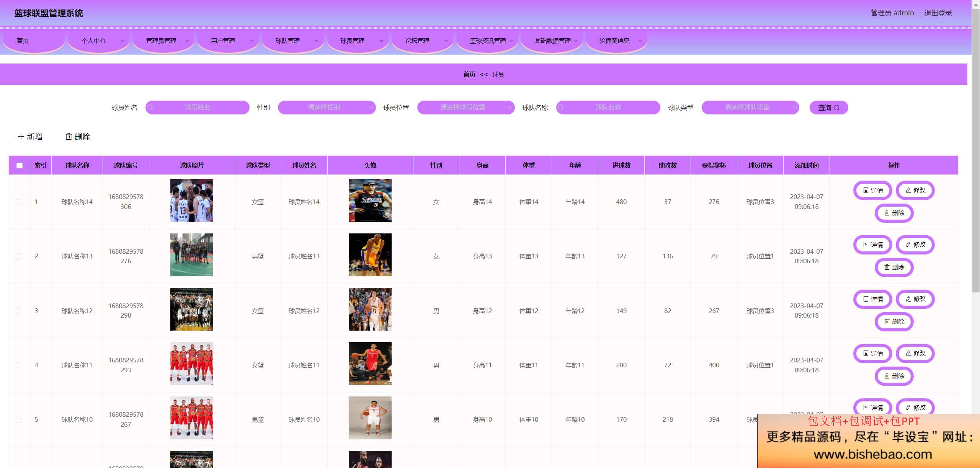The image size is (980, 468).
Task: Click the trash icon beside top 删除
Action: [x=69, y=137]
